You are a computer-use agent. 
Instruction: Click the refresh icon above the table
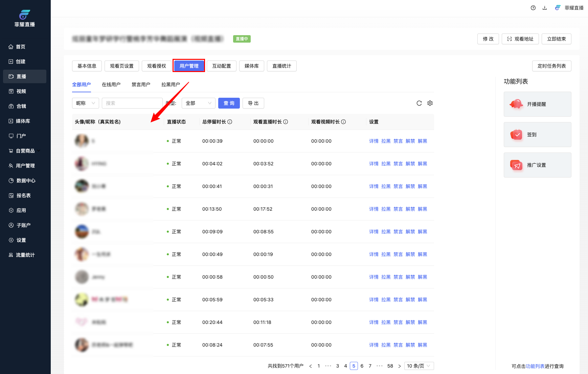pyautogui.click(x=419, y=103)
